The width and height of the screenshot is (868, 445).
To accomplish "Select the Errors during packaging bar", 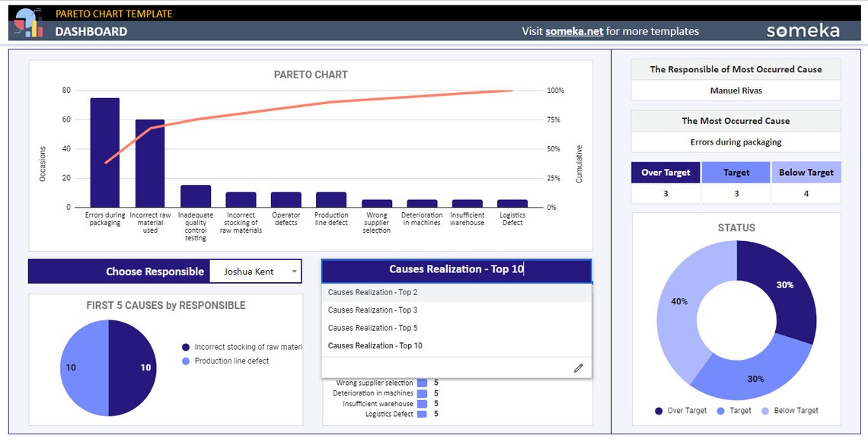I will 105,152.
